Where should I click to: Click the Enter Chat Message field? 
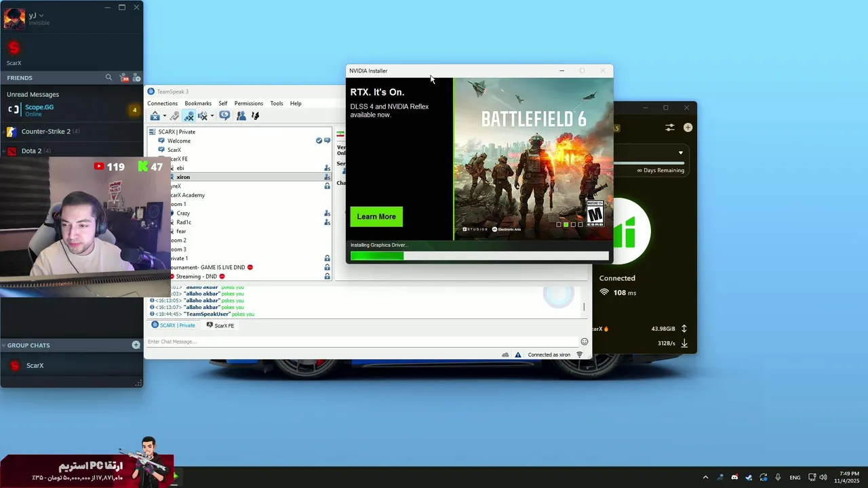[362, 342]
